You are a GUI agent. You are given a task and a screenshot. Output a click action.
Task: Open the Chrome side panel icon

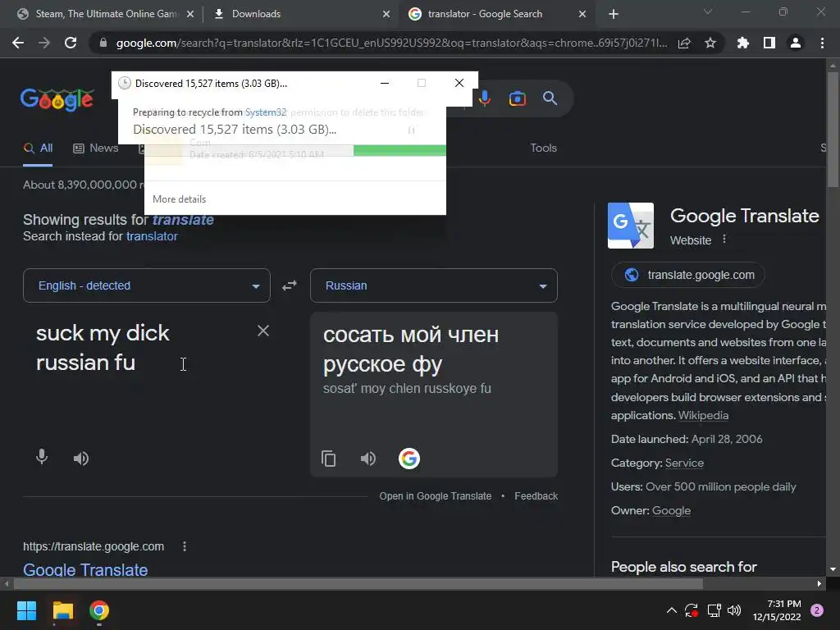click(x=769, y=43)
